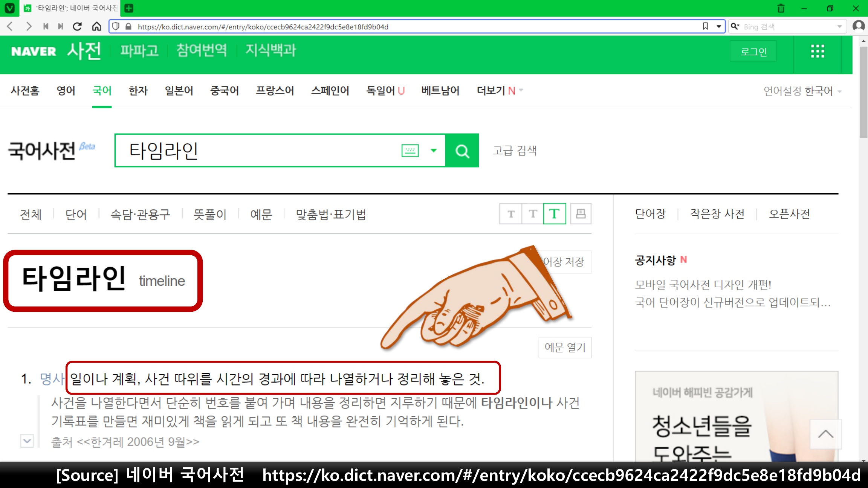Expand the Bing search field dropdown

pos(839,26)
